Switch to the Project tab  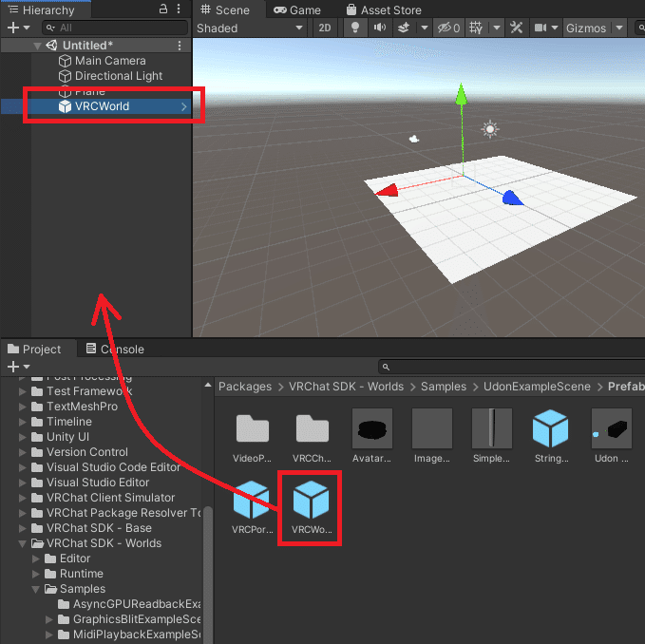[34, 350]
